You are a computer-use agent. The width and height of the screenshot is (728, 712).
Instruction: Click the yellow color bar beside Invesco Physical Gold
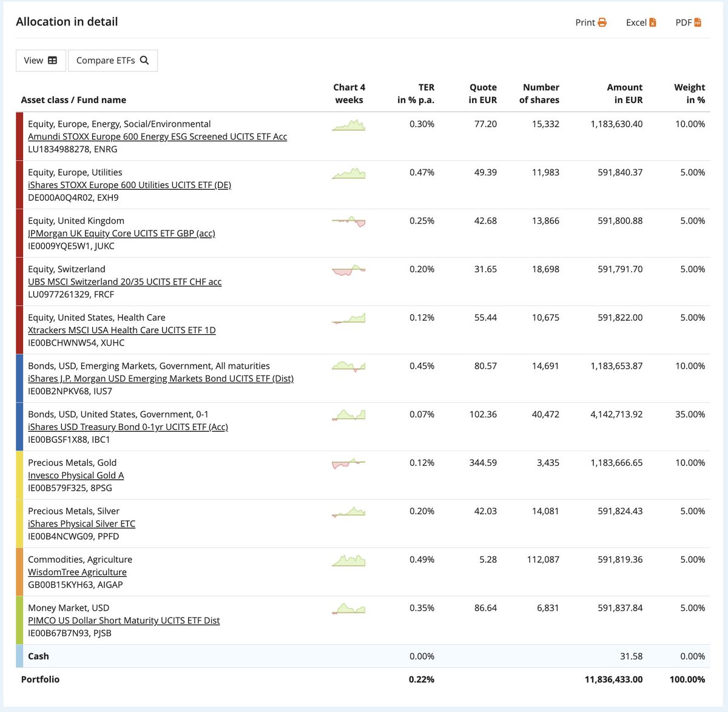19,475
